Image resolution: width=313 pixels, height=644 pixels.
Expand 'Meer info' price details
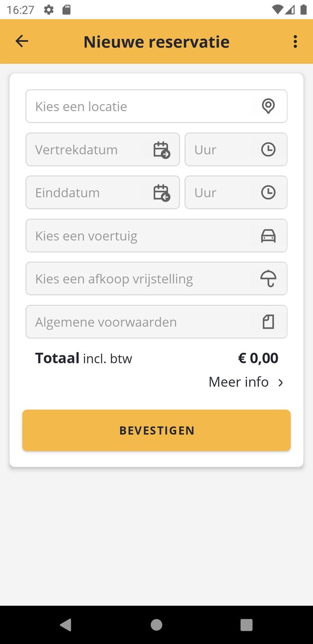tap(246, 382)
